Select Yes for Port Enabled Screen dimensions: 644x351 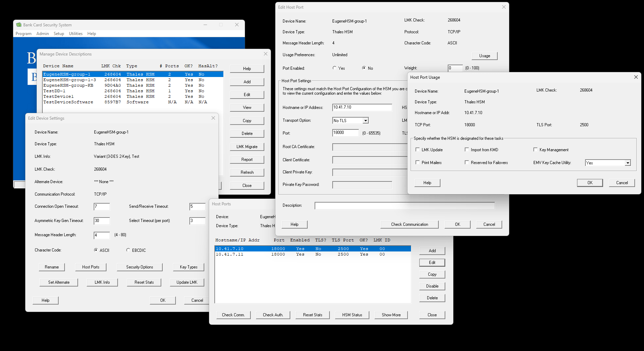pos(335,68)
